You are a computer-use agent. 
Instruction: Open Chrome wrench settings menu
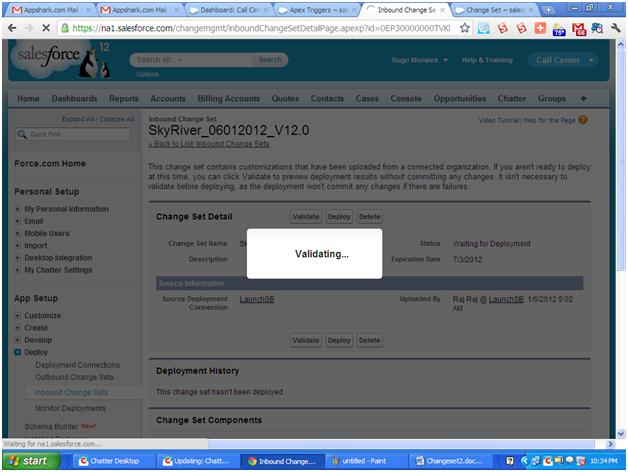point(616,28)
